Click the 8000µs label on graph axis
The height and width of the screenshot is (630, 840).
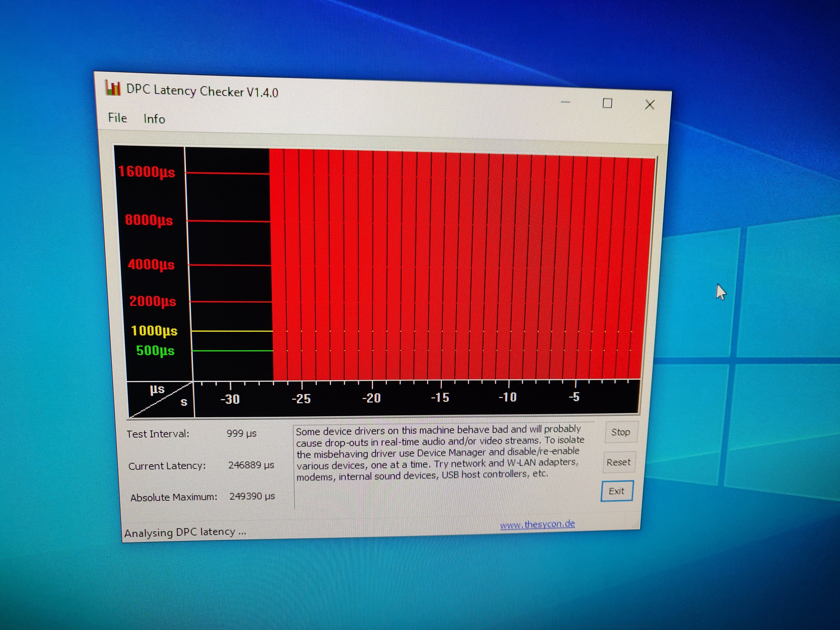point(149,220)
